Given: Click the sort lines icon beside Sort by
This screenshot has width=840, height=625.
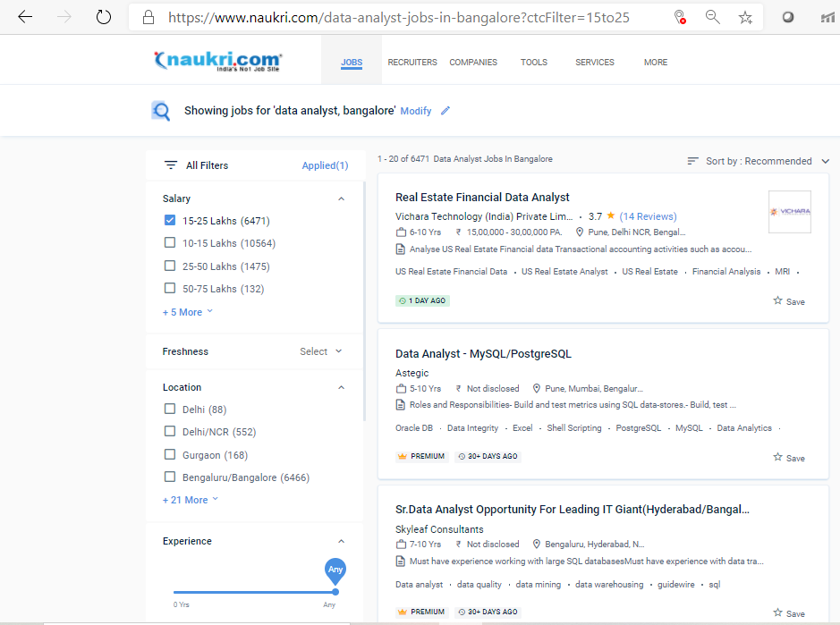Looking at the screenshot, I should click(x=692, y=161).
